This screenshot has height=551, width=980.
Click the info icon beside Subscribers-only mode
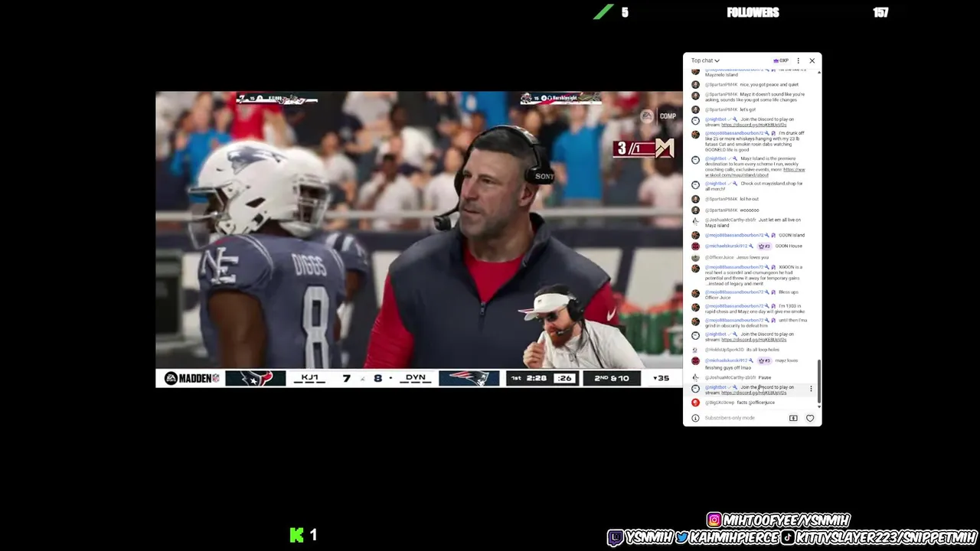point(695,418)
